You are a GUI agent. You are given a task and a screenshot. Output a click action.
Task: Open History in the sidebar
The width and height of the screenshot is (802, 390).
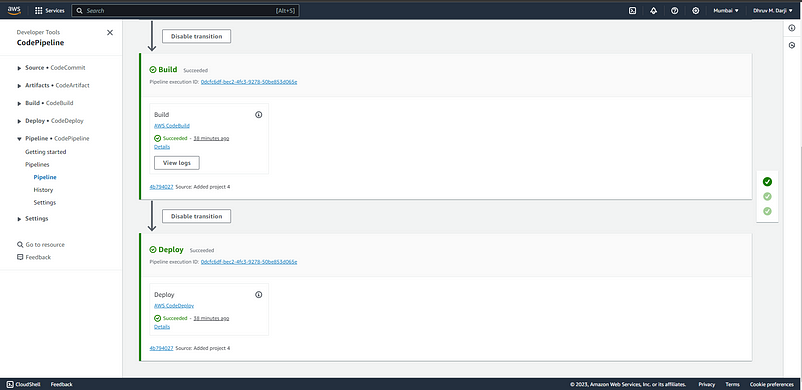point(43,190)
